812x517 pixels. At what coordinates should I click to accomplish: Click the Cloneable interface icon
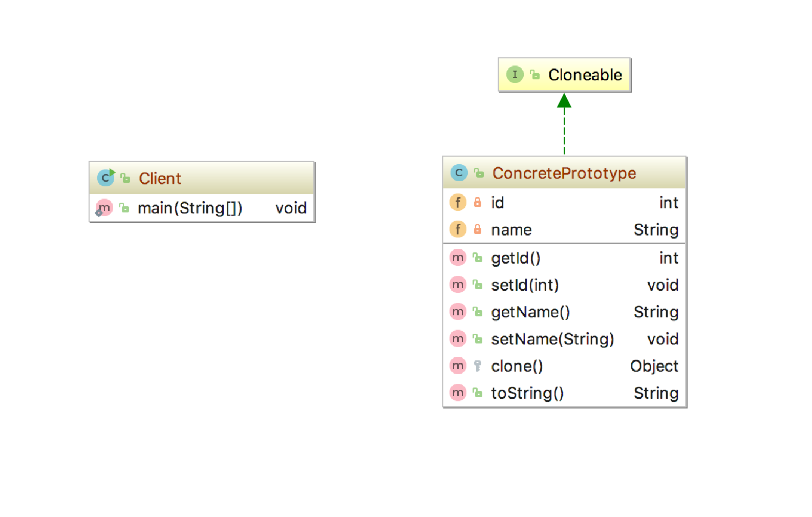point(515,75)
